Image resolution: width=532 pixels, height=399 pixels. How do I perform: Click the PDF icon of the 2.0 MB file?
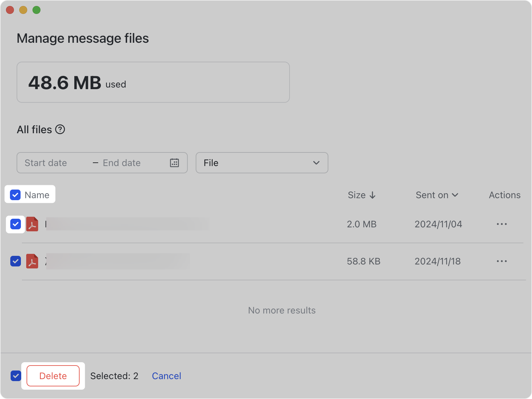(x=32, y=224)
